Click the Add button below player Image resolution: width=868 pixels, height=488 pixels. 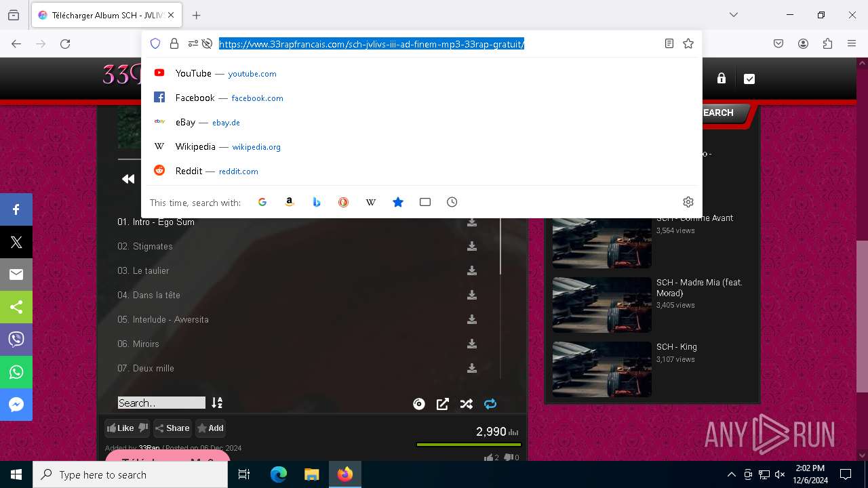210,428
